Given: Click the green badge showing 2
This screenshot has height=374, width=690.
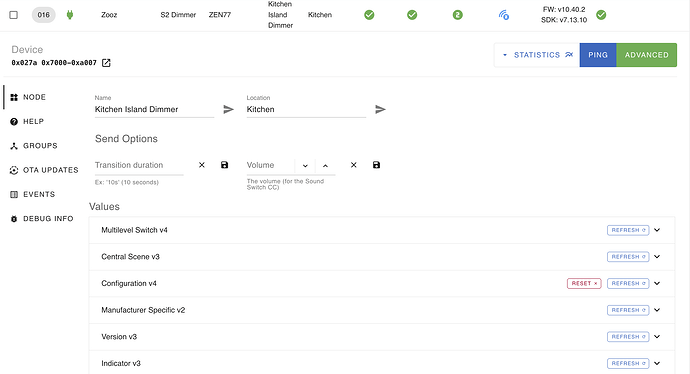Looking at the screenshot, I should [x=458, y=15].
